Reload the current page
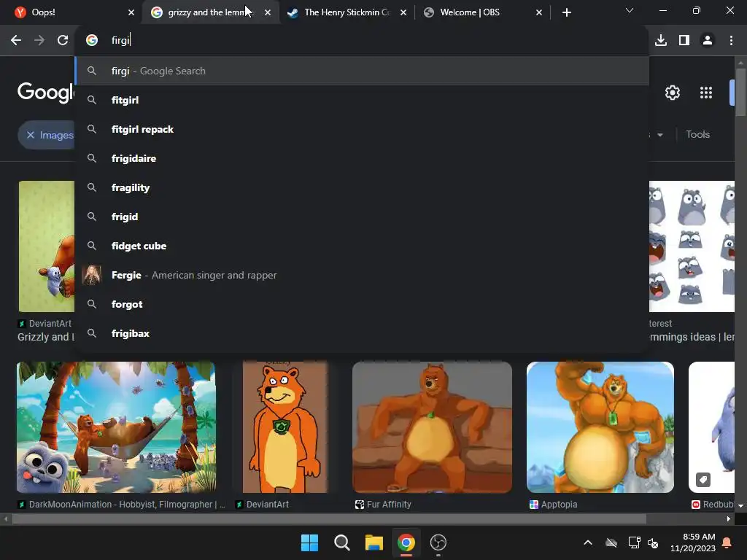Screen dimensions: 747x560 click(x=63, y=41)
